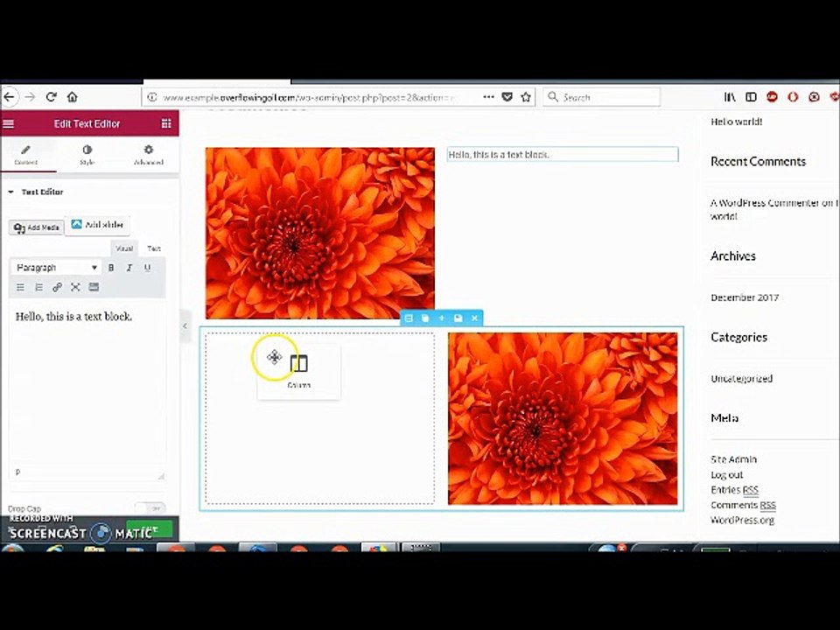Toggle underline formatting

pyautogui.click(x=147, y=268)
